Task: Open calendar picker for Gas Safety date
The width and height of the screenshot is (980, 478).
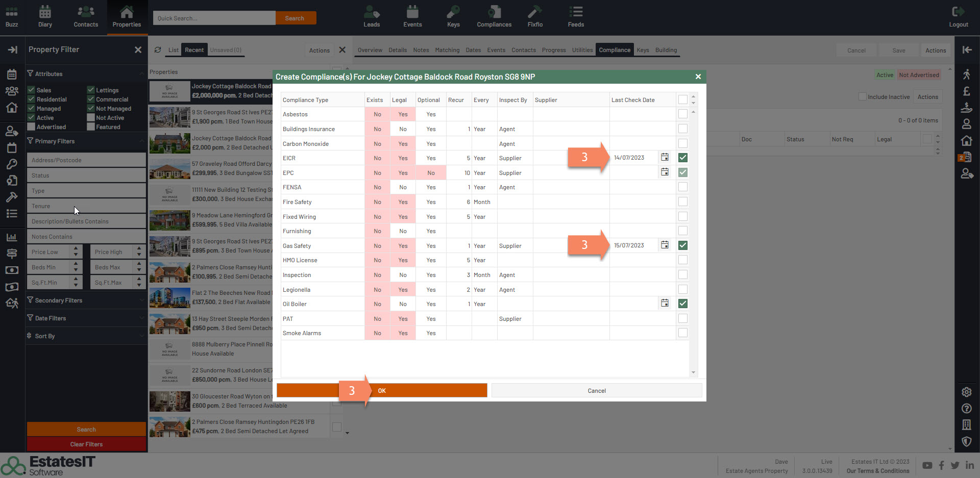Action: (665, 245)
